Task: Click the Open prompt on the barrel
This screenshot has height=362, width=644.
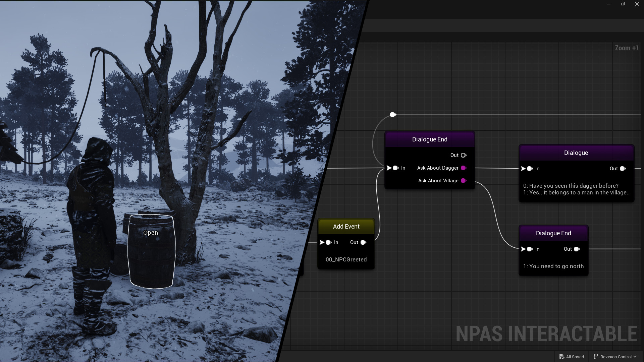Action: pos(151,233)
